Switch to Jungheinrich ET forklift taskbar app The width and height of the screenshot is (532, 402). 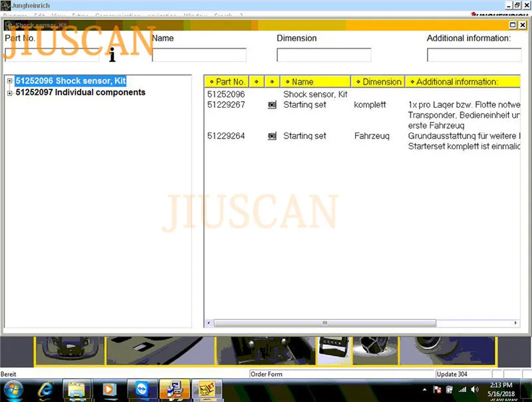207,391
